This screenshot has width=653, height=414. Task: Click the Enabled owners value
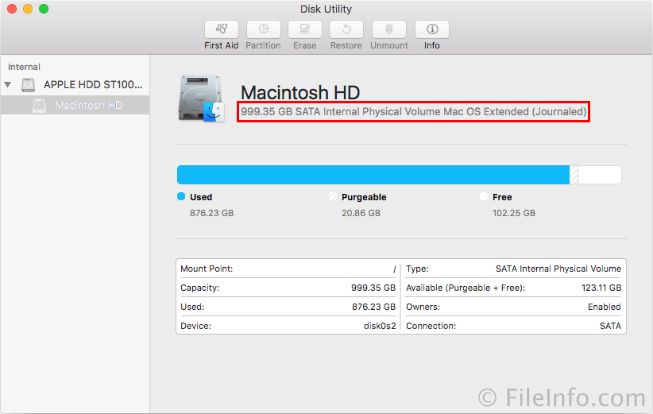(604, 307)
